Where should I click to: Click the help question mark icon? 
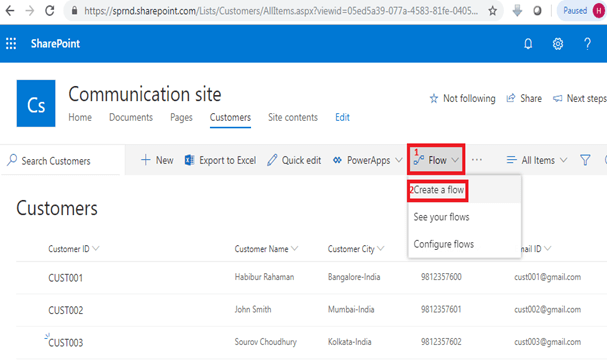pos(587,44)
